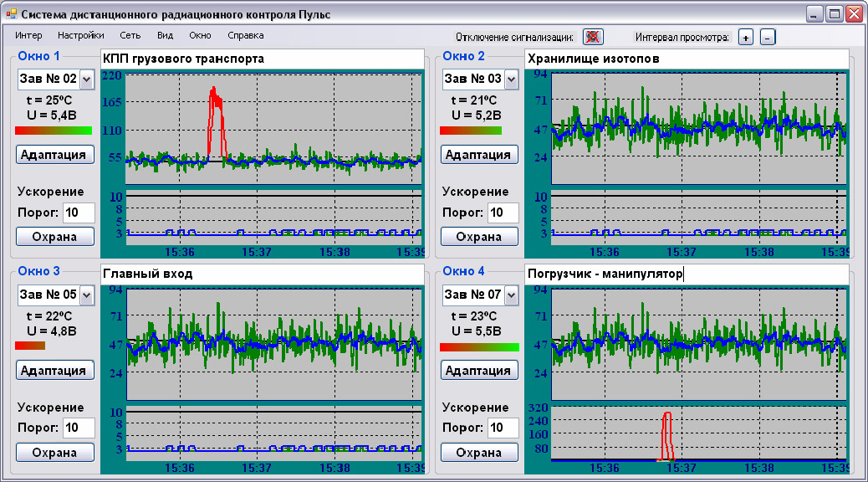Open the Зав № 07 dropdown arrow
Viewport: 868px width, 482px height.
[511, 295]
